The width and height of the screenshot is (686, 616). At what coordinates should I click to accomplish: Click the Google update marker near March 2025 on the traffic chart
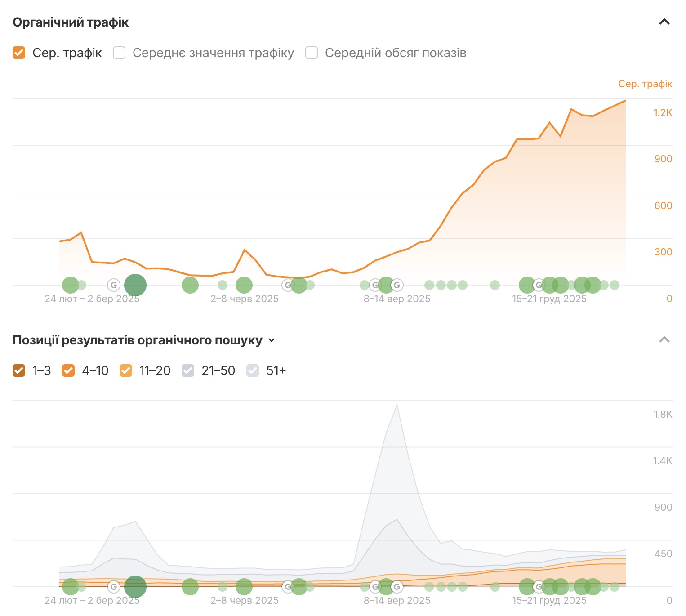click(114, 285)
